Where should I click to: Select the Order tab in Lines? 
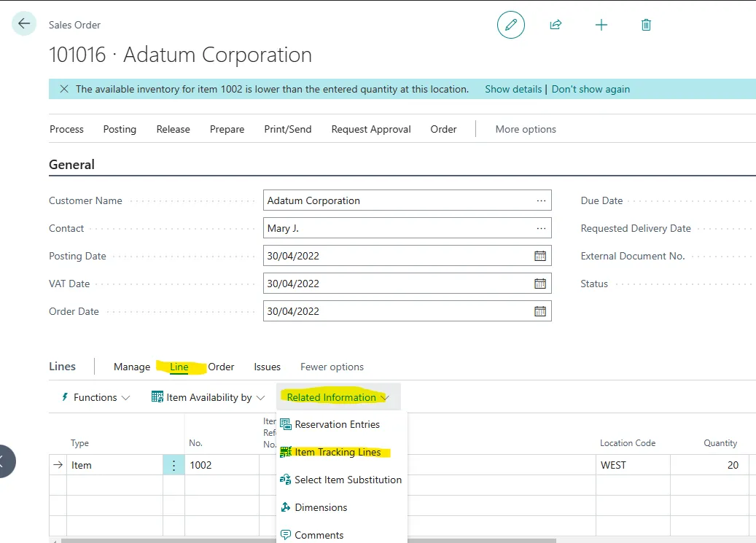click(222, 367)
